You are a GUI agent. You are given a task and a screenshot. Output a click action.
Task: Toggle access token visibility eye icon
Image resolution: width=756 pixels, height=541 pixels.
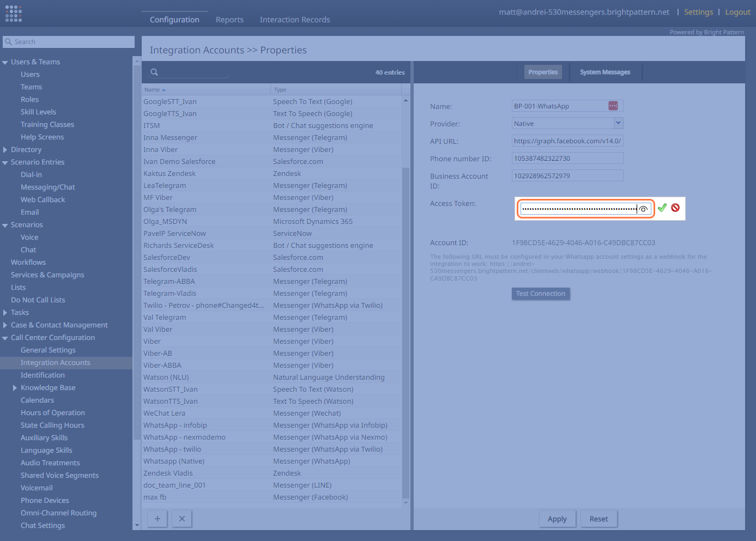643,209
